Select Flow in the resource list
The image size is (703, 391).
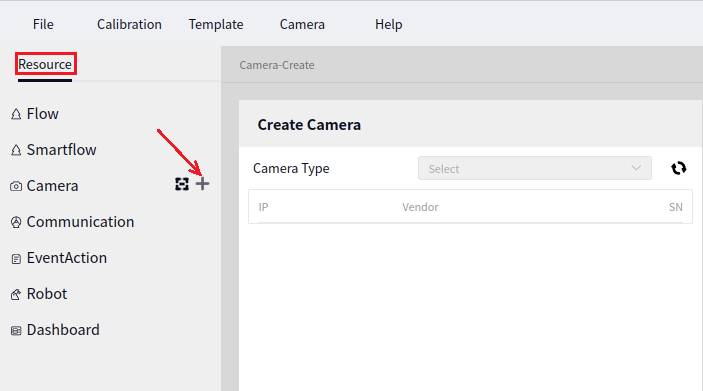point(43,114)
